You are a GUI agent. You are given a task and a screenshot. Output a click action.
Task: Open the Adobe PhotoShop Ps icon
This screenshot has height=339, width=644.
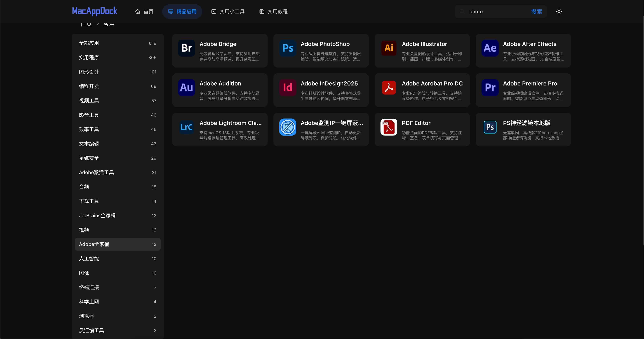[288, 48]
